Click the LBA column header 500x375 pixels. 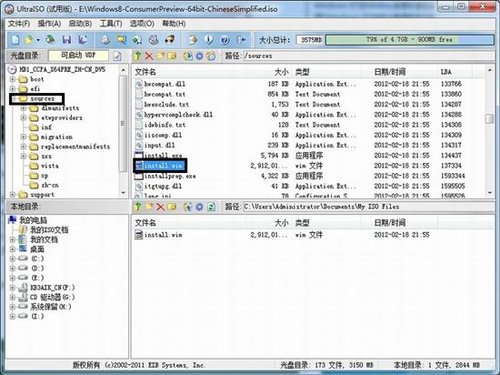[446, 72]
